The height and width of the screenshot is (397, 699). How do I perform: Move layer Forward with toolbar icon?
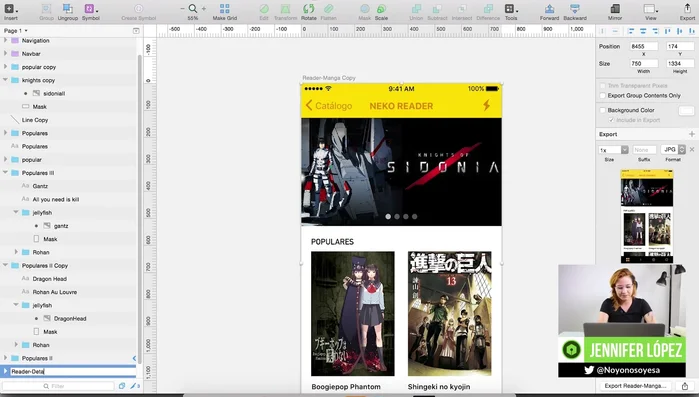(549, 9)
